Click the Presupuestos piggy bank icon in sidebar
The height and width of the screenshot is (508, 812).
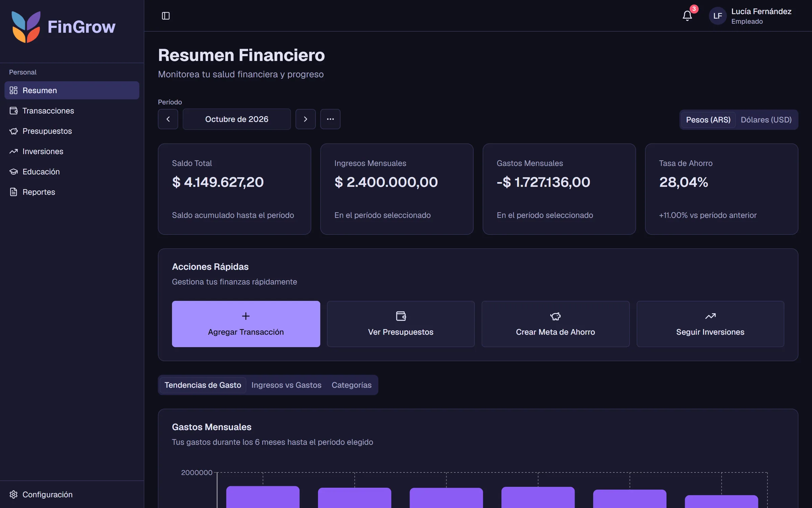(14, 131)
